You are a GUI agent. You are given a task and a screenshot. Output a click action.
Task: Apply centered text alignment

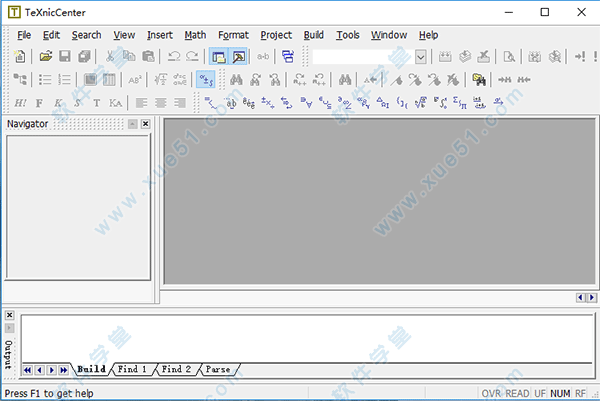[161, 102]
